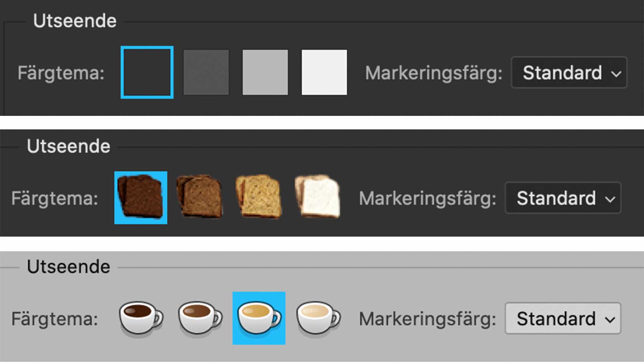Select the white color theme swatch
The height and width of the screenshot is (363, 644).
pos(324,72)
